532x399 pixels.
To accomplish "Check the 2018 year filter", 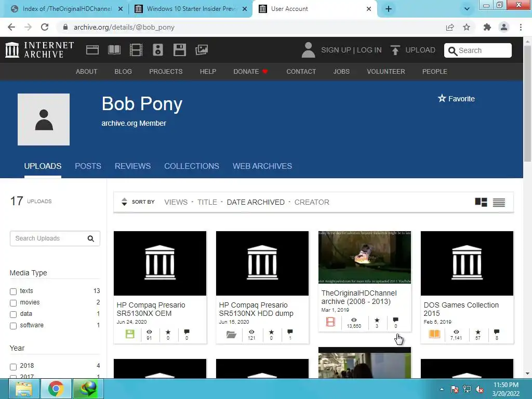I will tap(13, 366).
